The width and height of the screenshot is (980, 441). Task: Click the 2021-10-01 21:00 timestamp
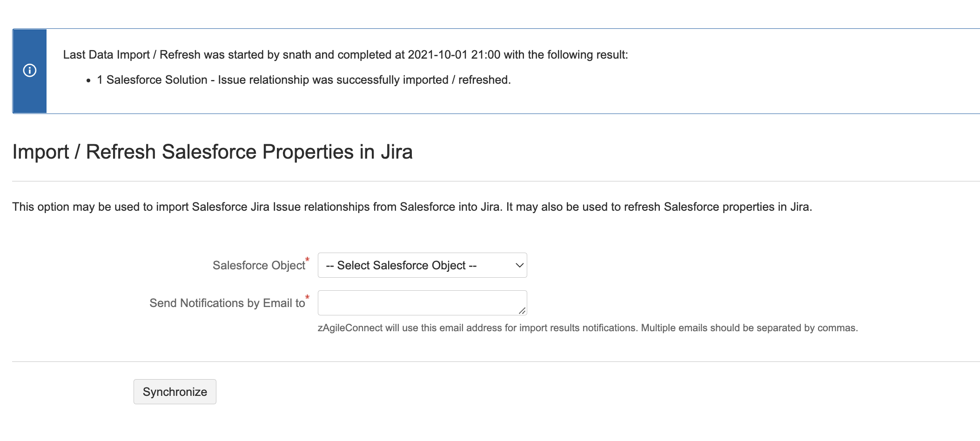(x=454, y=55)
